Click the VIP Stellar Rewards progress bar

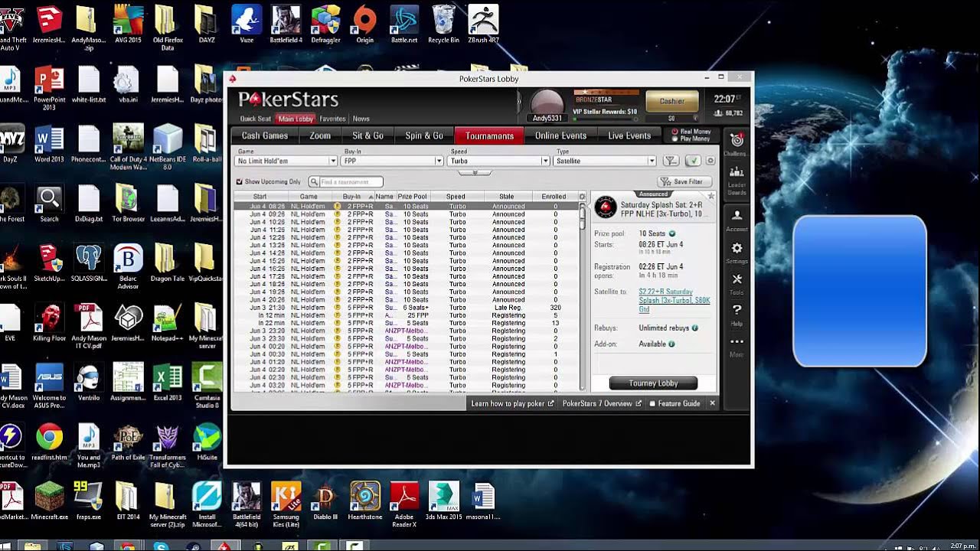click(x=606, y=119)
